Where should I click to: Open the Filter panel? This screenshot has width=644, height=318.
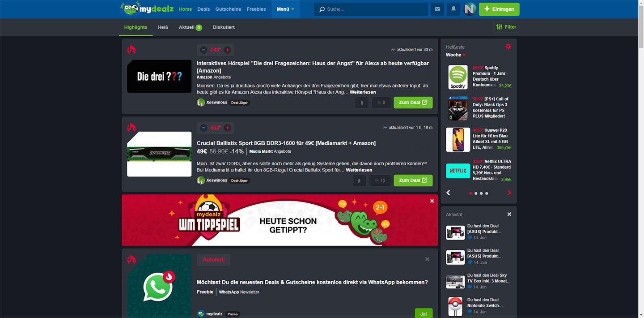click(506, 27)
